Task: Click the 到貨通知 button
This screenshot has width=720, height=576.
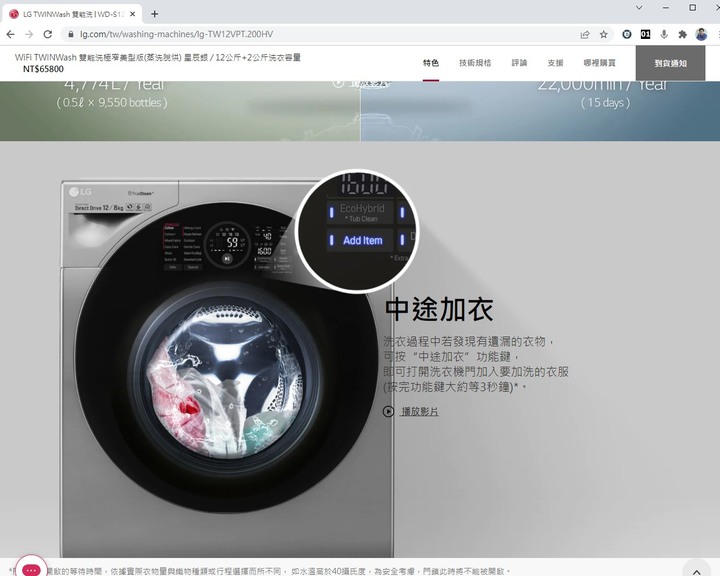Action: (670, 63)
